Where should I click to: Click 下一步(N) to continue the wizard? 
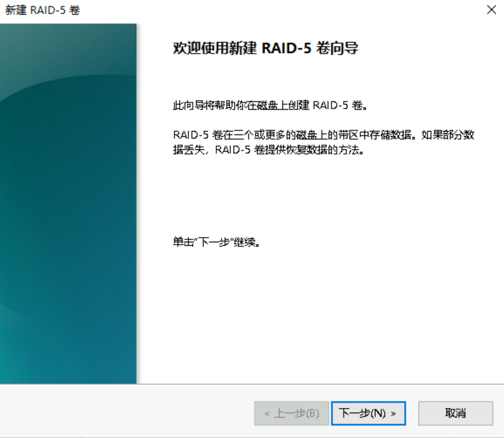pyautogui.click(x=368, y=413)
